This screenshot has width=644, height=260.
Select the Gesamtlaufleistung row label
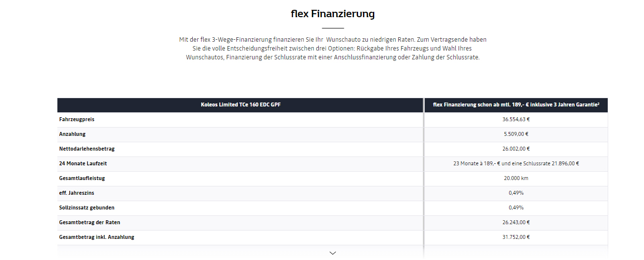tap(82, 178)
